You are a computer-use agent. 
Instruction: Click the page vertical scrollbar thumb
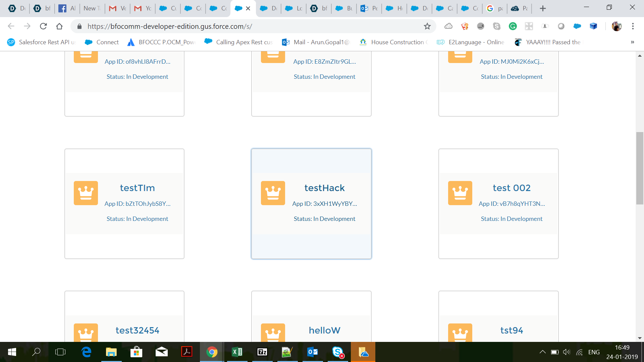640,168
